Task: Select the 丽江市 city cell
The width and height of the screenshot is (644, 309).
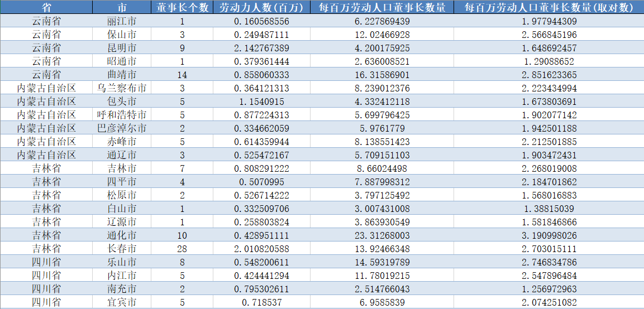Action: point(122,21)
